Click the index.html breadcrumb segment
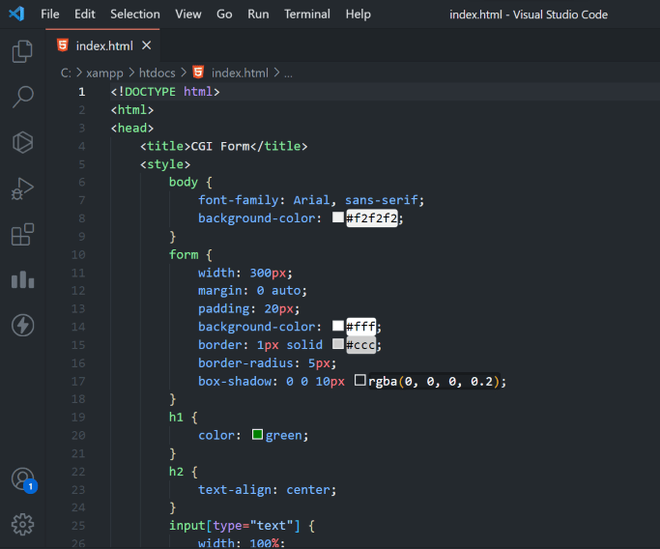 240,73
